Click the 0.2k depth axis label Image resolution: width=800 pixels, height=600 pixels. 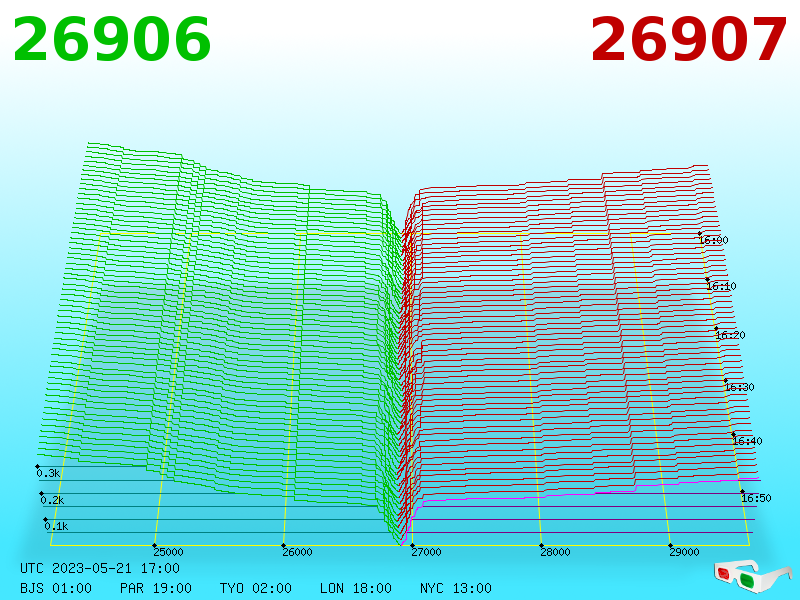53,500
